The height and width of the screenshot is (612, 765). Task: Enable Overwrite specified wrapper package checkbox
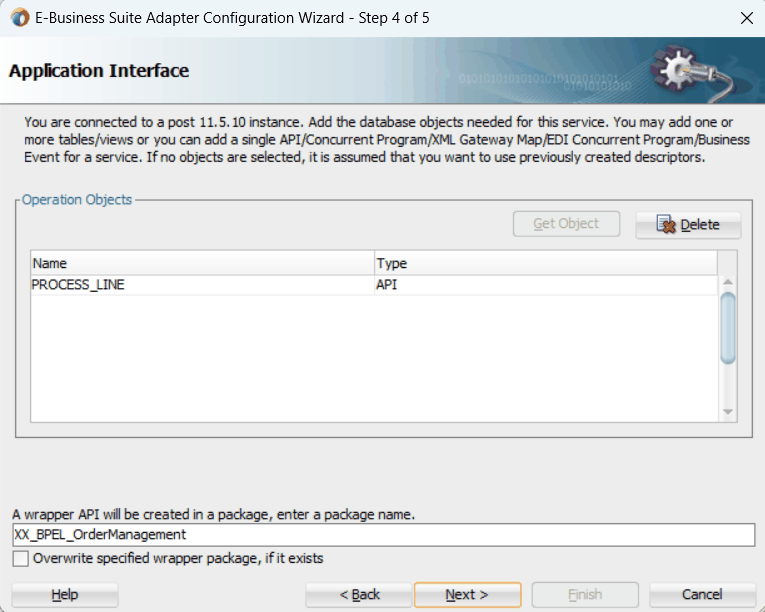pos(20,558)
